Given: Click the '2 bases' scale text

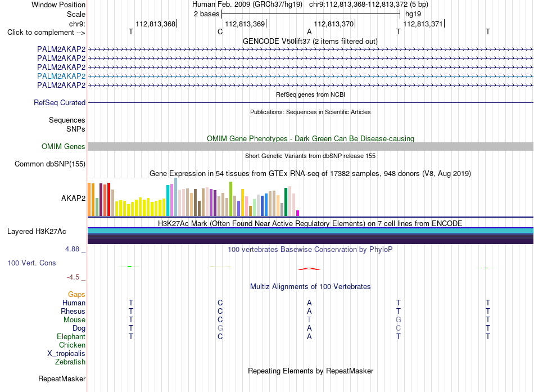Looking at the screenshot, I should click(x=207, y=14).
